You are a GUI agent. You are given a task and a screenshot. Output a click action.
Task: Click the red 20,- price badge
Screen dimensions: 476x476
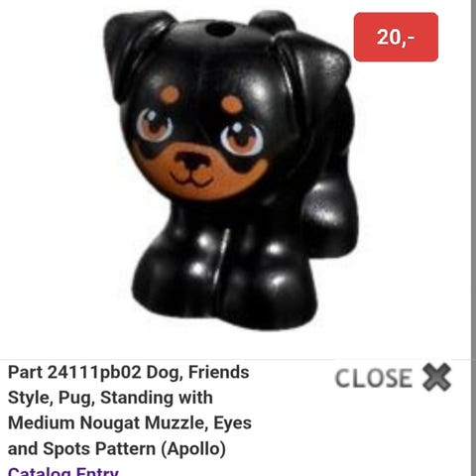[396, 37]
